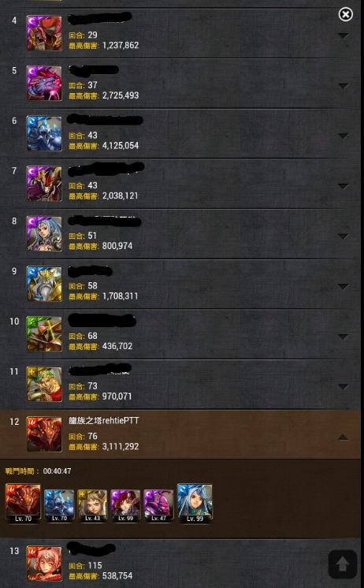Expand rank 6 entry with 4,125,054 damage
This screenshot has height=588, width=364.
343,136
